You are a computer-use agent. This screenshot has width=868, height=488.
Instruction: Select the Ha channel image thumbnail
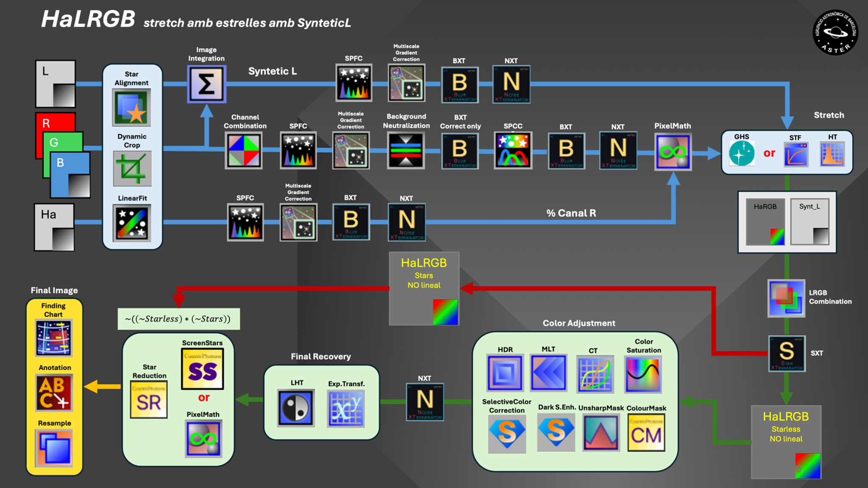[54, 227]
